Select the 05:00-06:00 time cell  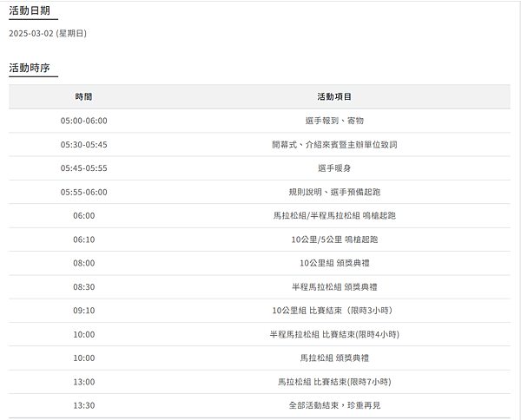click(x=83, y=121)
